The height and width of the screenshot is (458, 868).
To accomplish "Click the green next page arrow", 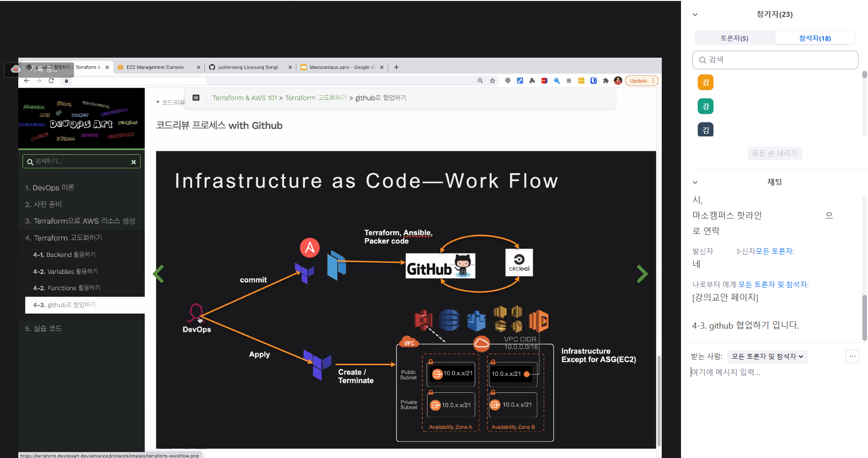I will click(x=642, y=274).
